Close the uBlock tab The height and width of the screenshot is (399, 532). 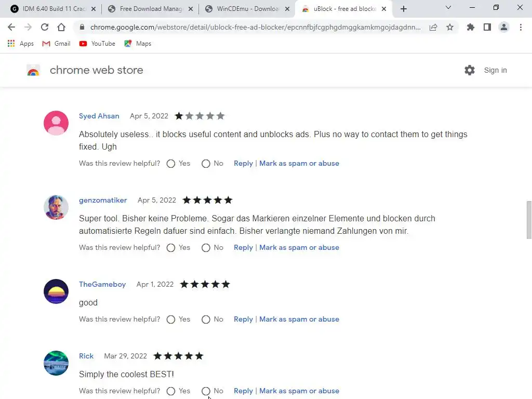click(x=384, y=9)
